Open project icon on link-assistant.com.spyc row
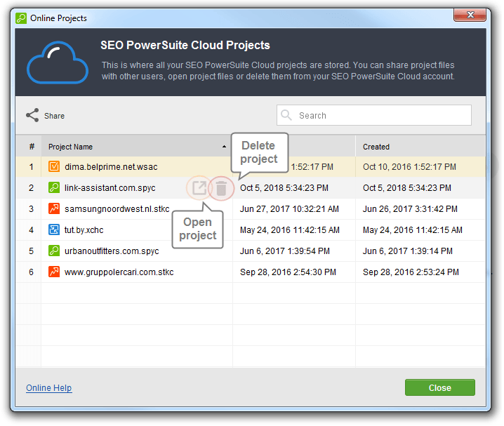The image size is (504, 426). (x=199, y=188)
